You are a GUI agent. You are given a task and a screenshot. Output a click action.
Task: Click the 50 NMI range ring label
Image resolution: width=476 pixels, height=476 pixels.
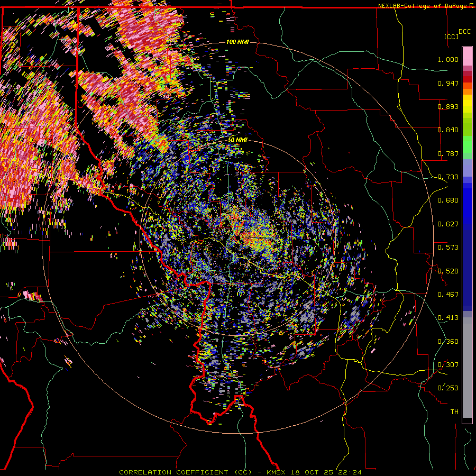point(237,140)
